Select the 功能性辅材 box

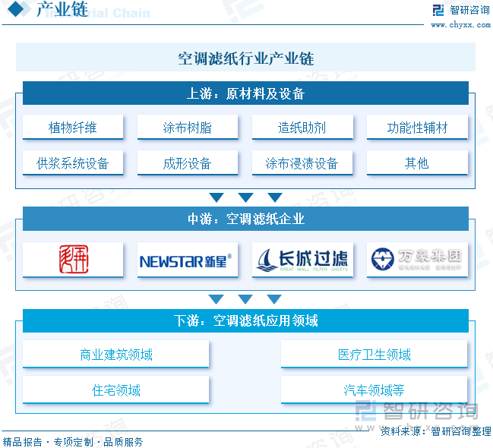pyautogui.click(x=417, y=128)
